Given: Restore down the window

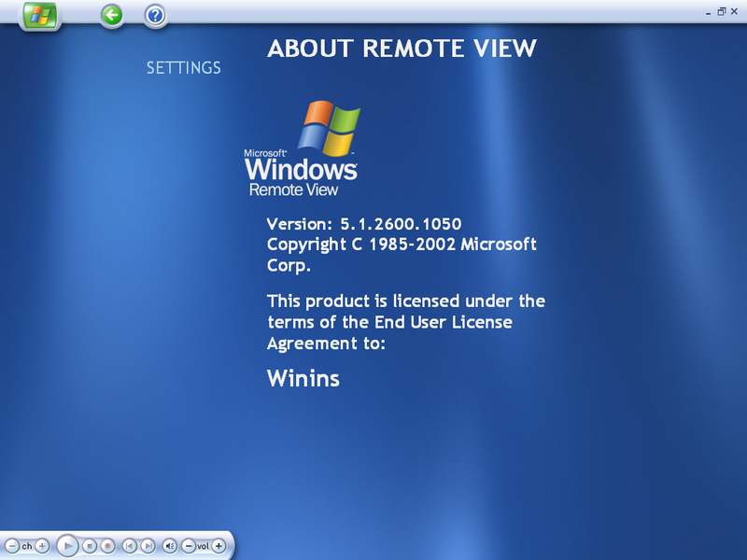Looking at the screenshot, I should click(722, 11).
